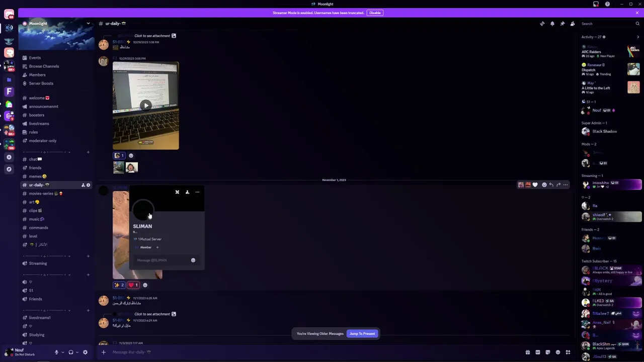View SLIMAN's 1 Mutual Server
Screen dimensions: 644x362
pos(147,239)
